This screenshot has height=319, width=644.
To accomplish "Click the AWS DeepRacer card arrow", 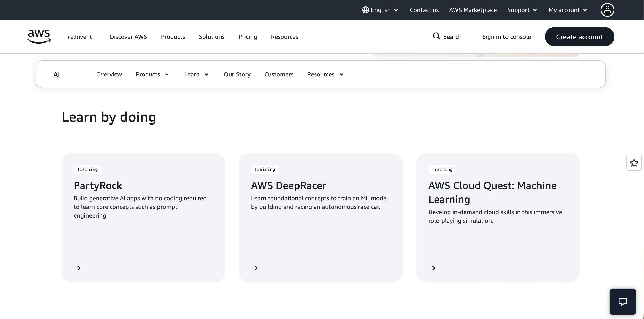I will pos(254,268).
